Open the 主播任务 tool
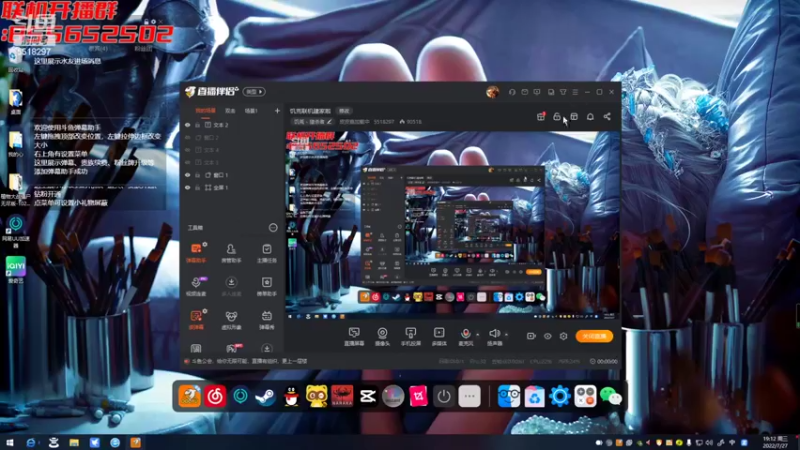800x450 pixels. click(x=266, y=253)
